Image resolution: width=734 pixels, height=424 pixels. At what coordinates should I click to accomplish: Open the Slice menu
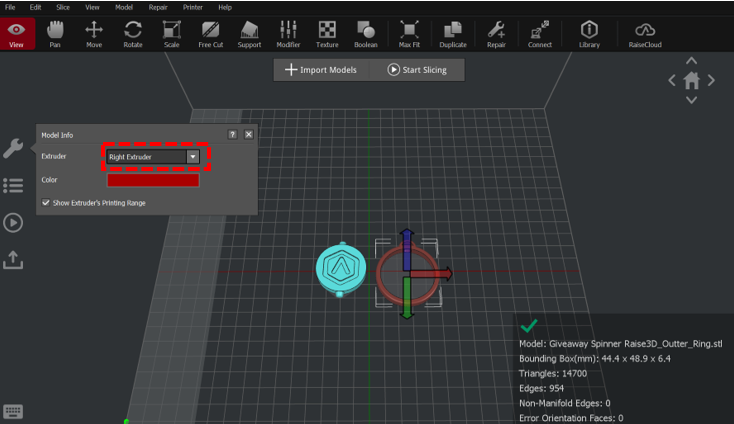tap(63, 7)
